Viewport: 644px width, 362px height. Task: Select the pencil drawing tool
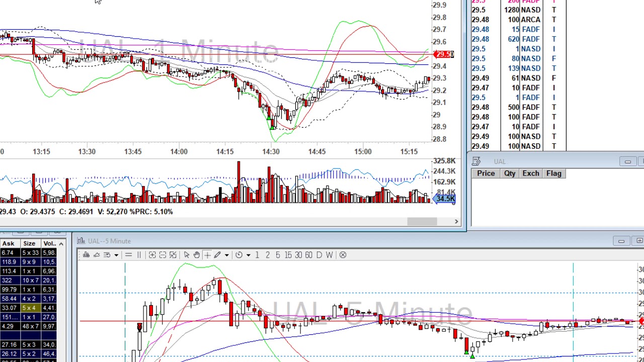[217, 255]
